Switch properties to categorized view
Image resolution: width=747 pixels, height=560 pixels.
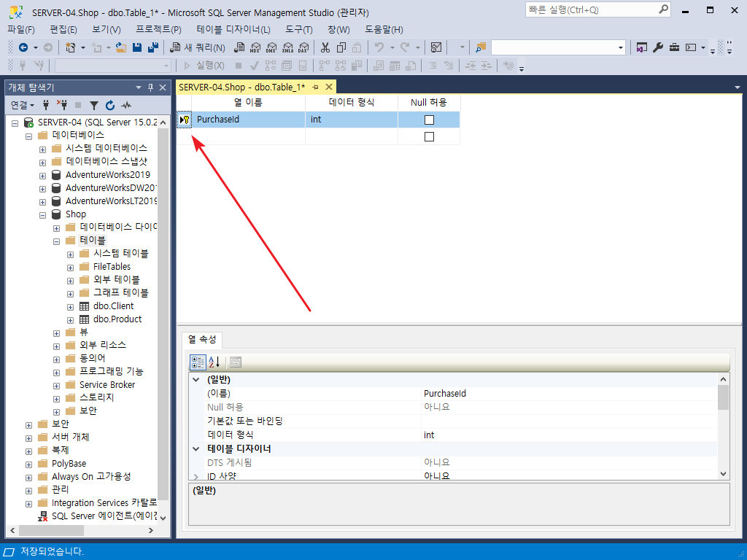point(198,362)
